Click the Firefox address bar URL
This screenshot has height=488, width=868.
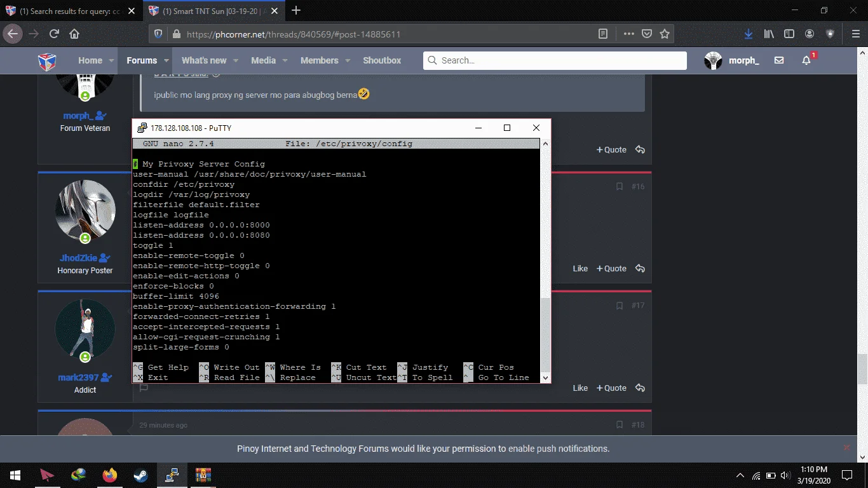(294, 34)
